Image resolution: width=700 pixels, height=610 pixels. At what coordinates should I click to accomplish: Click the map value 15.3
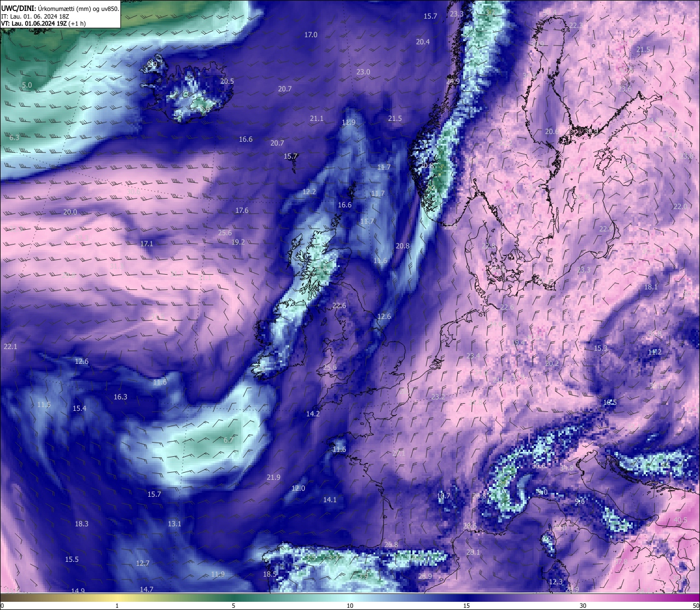coord(600,348)
